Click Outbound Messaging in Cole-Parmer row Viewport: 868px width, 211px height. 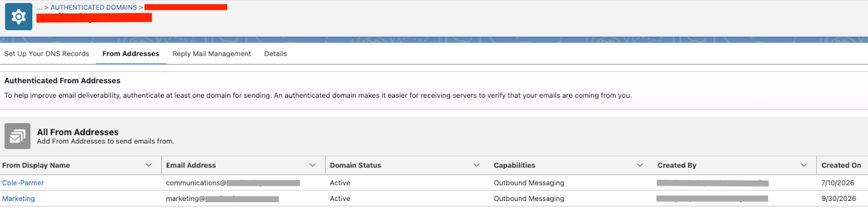529,183
